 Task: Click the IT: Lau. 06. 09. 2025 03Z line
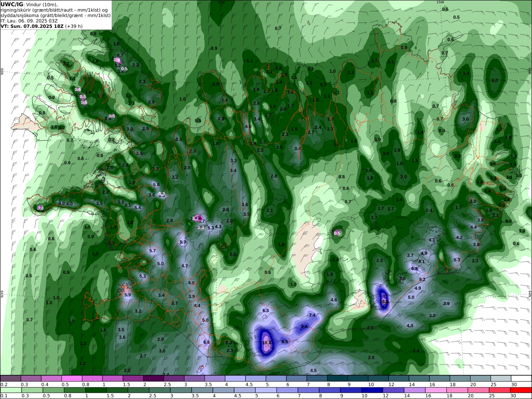29,20
